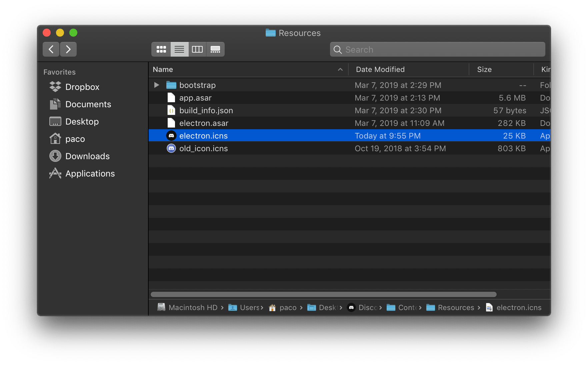Sort by Date Modified column header
588x365 pixels.
[409, 69]
